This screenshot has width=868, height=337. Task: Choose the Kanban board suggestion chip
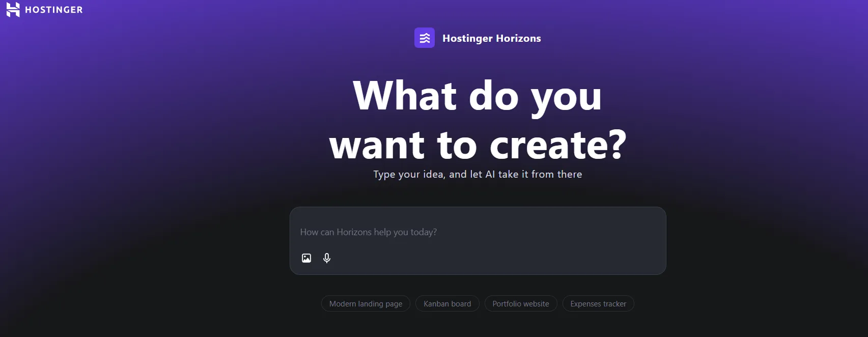tap(447, 304)
